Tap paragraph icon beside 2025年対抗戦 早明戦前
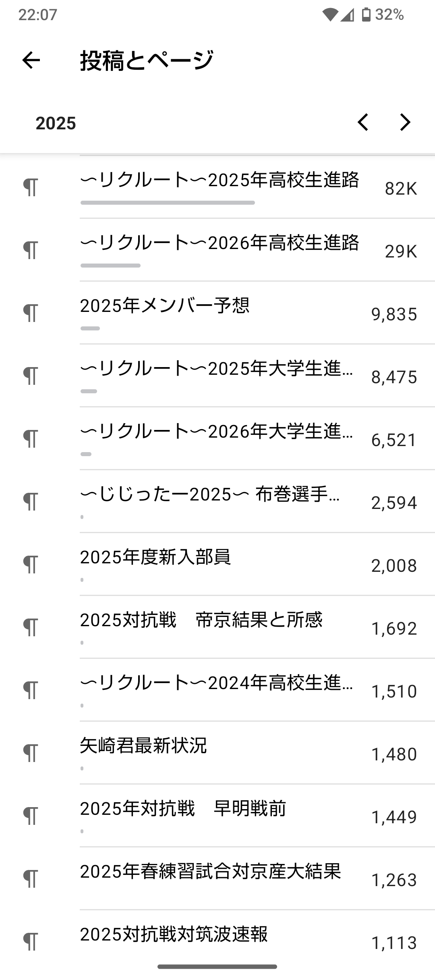This screenshot has height=980, width=435. coord(31,816)
